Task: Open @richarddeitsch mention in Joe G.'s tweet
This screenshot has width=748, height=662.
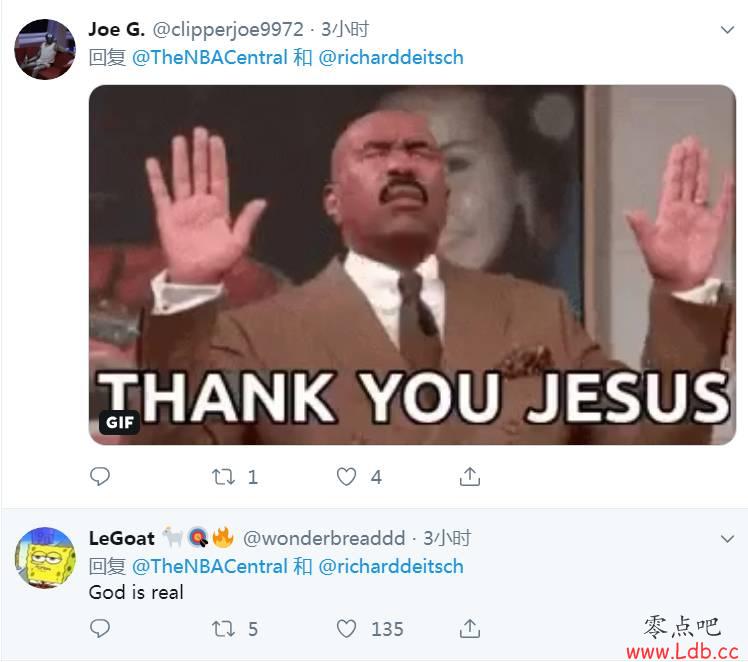Action: point(391,58)
